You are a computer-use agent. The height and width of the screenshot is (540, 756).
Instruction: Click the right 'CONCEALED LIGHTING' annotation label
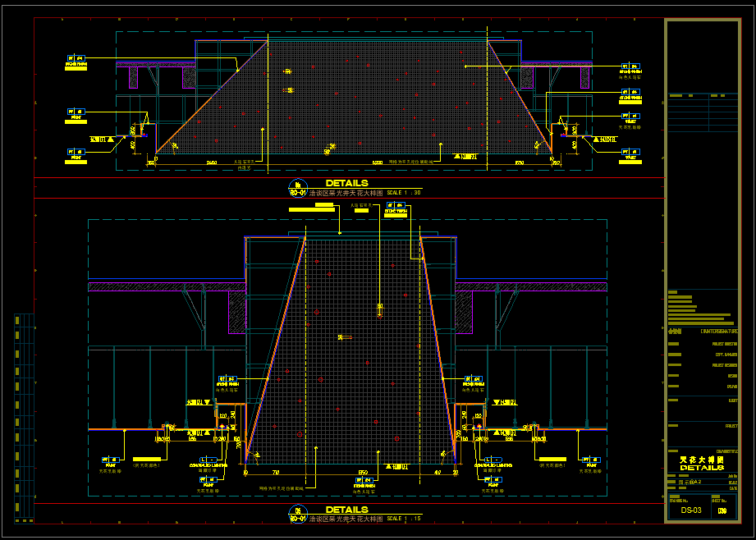pos(493,465)
